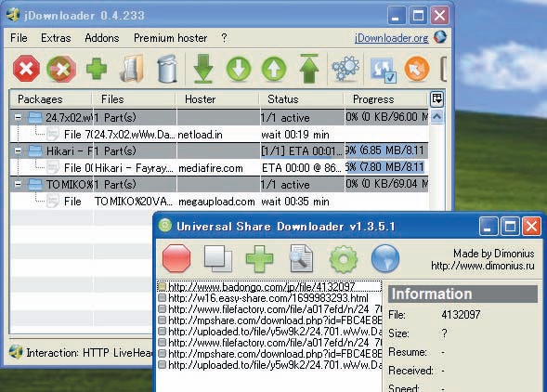Select the netload.in file row
The width and height of the screenshot is (547, 392).
(x=219, y=135)
